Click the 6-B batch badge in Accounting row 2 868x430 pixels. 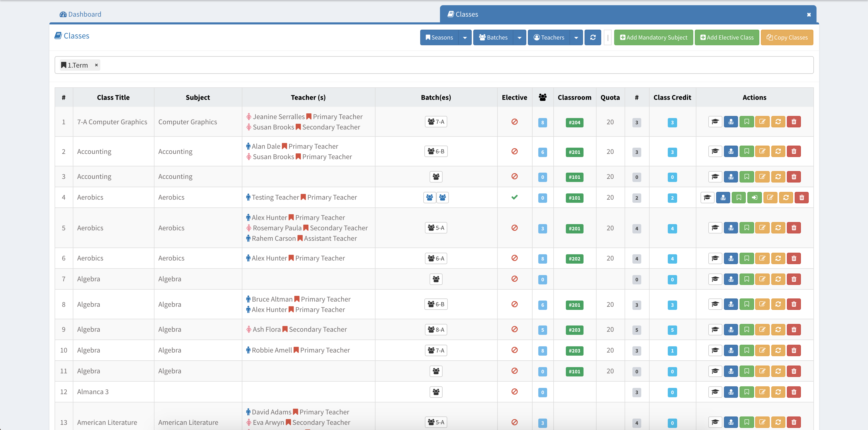click(x=436, y=151)
